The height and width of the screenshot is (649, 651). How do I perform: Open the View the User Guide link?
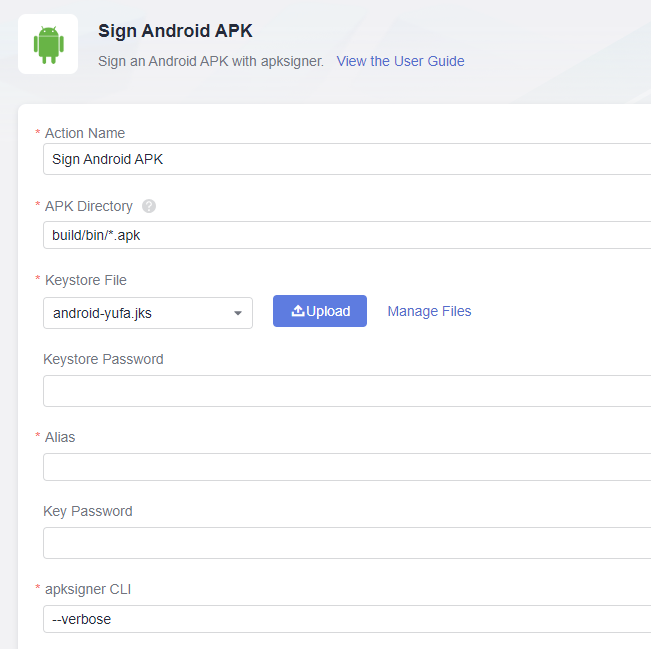400,61
